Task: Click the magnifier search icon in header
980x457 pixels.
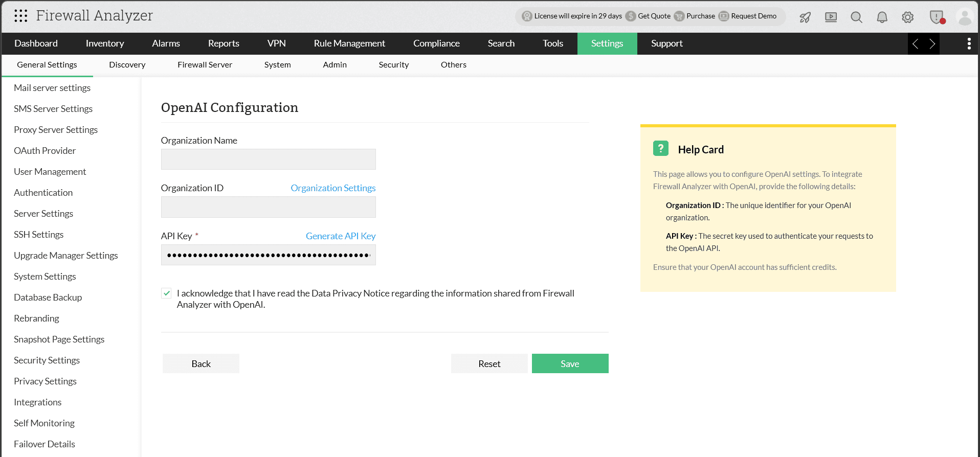Action: [856, 17]
